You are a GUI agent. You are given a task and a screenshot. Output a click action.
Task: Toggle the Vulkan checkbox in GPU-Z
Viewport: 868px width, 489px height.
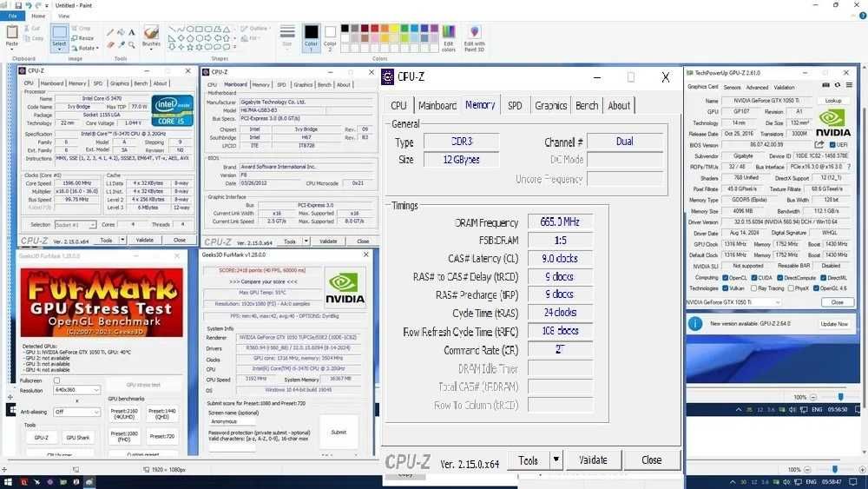pyautogui.click(x=725, y=288)
